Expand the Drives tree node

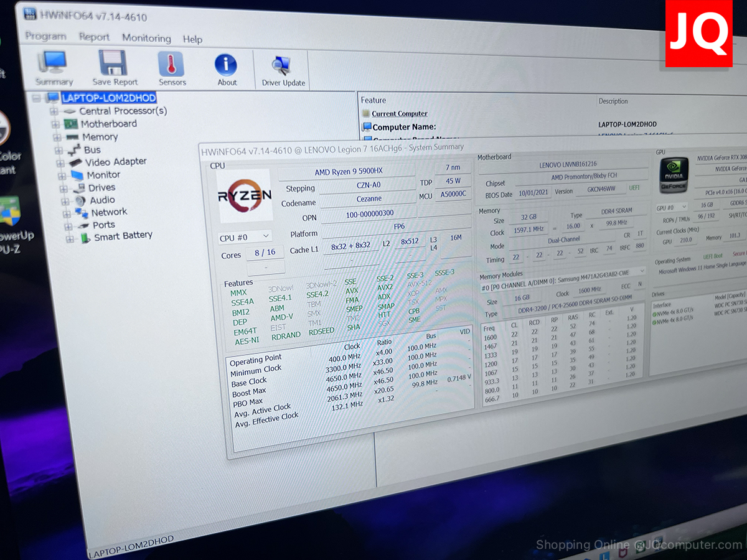click(63, 189)
